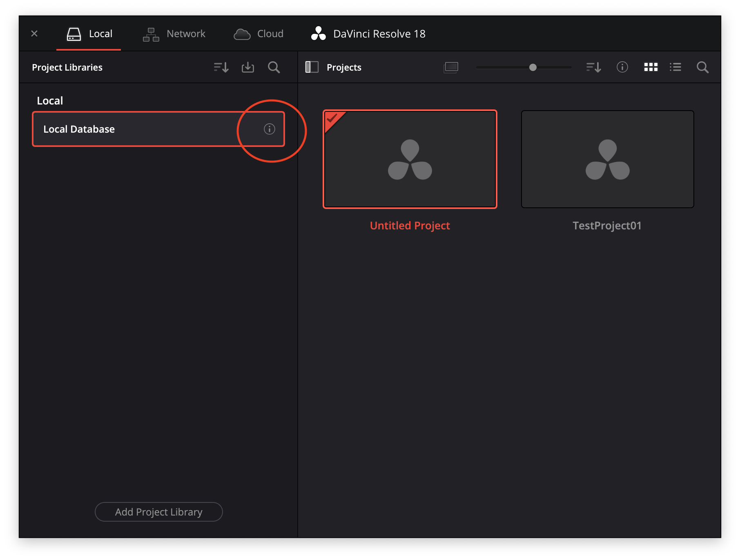Switch to the Local tab
This screenshot has width=740, height=560.
(x=89, y=34)
